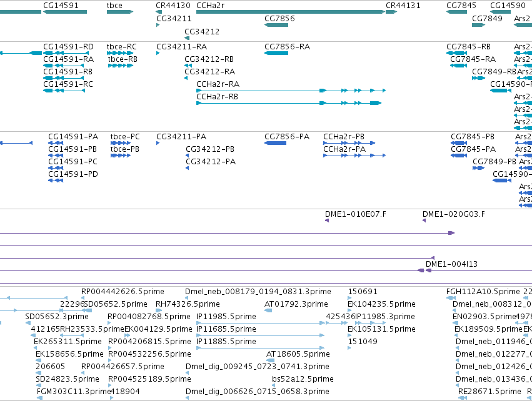Select EST RH74326.5prime
Image resolution: width=532 pixels, height=401 pixels.
coord(188,304)
